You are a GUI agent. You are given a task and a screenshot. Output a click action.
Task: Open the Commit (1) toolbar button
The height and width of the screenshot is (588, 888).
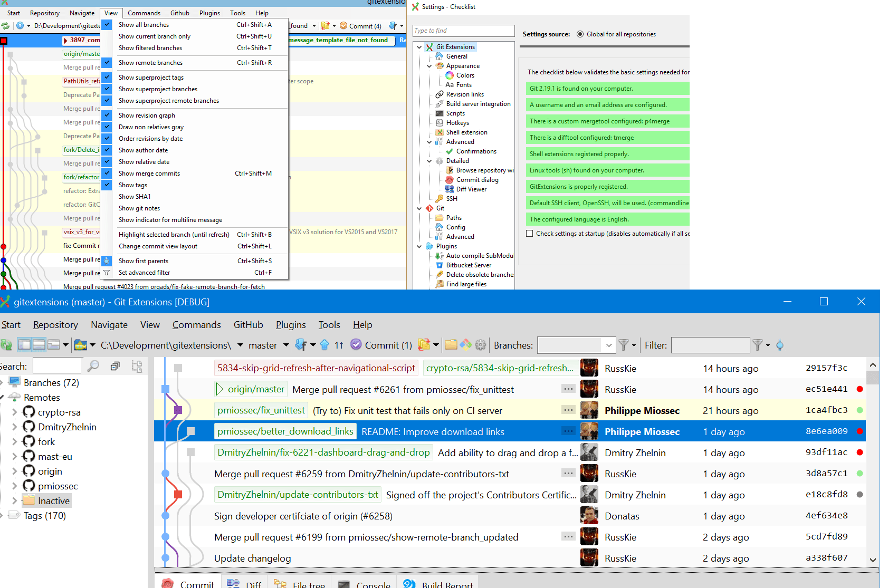pyautogui.click(x=381, y=345)
